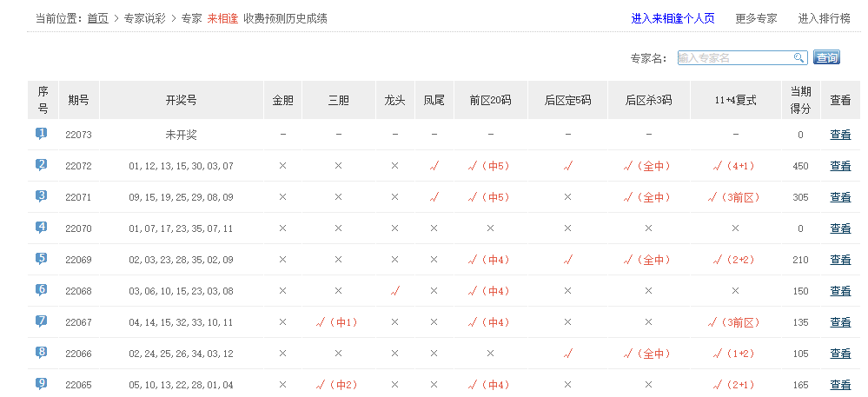Viewport: 868px width, 397px height.
Task: Open the 更多专家 link
Action: click(756, 18)
